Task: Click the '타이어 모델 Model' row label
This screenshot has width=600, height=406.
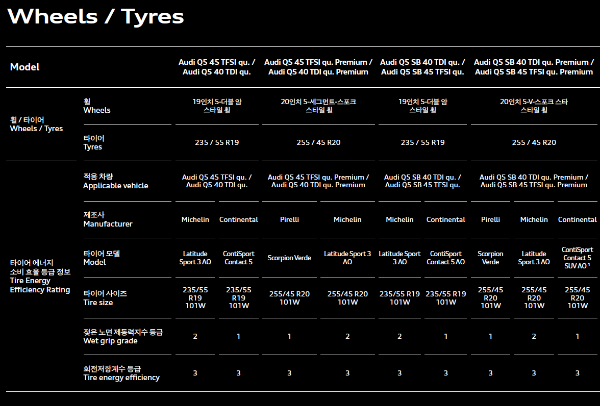Action: [x=101, y=258]
